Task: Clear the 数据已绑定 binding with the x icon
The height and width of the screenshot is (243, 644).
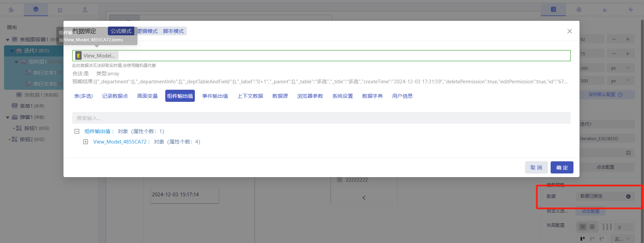Action: (628, 197)
